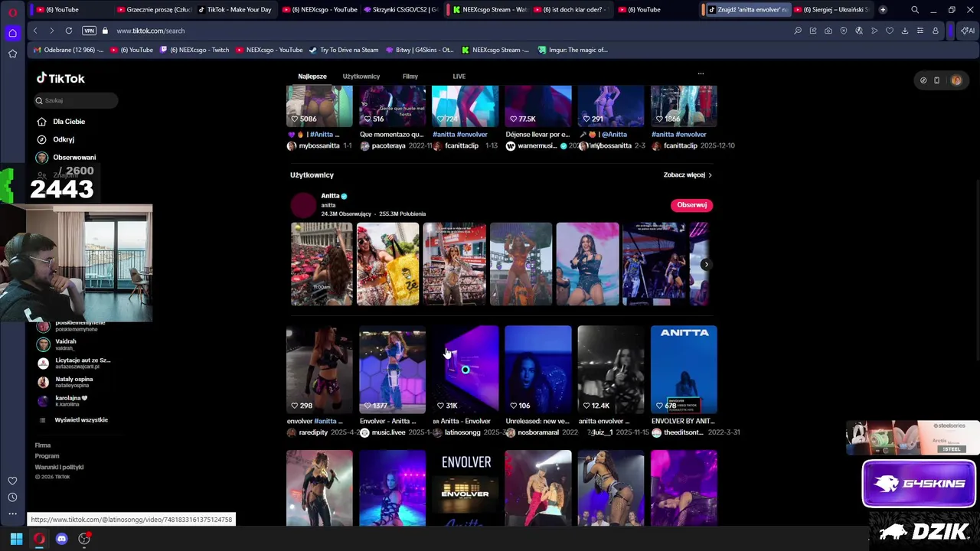980x551 pixels.
Task: Open a new tab with the plus button
Action: tap(883, 10)
